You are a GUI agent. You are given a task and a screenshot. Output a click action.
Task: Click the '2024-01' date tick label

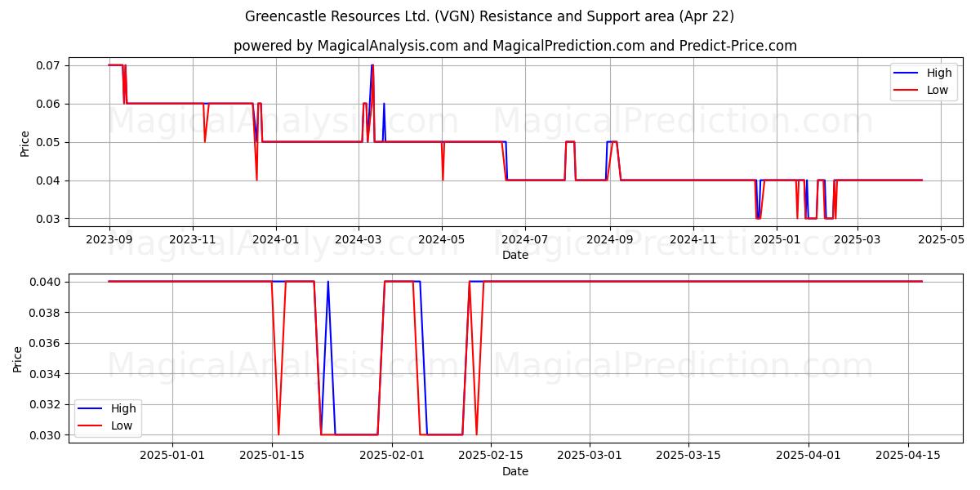tap(275, 239)
